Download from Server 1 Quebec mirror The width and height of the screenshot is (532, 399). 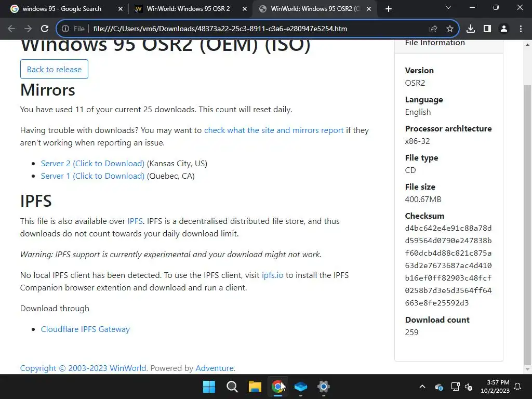pyautogui.click(x=92, y=176)
